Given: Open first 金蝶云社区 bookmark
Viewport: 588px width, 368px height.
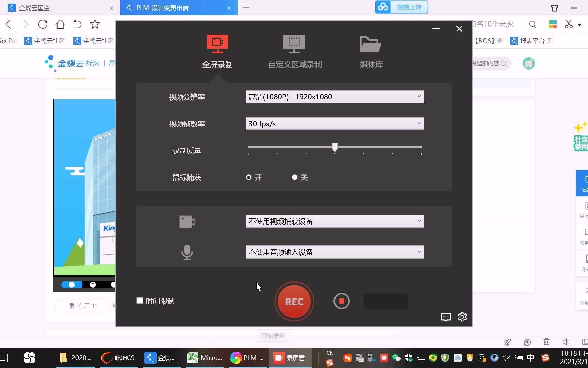Looking at the screenshot, I should point(45,41).
